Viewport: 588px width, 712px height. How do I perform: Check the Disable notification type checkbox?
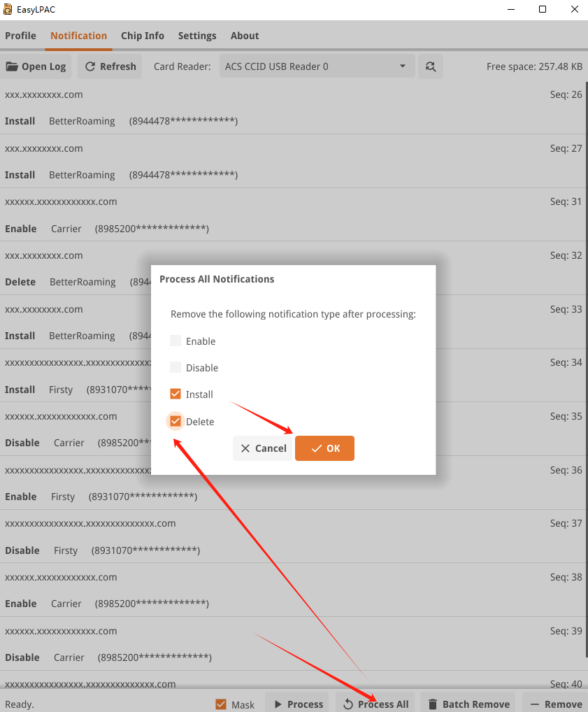175,367
